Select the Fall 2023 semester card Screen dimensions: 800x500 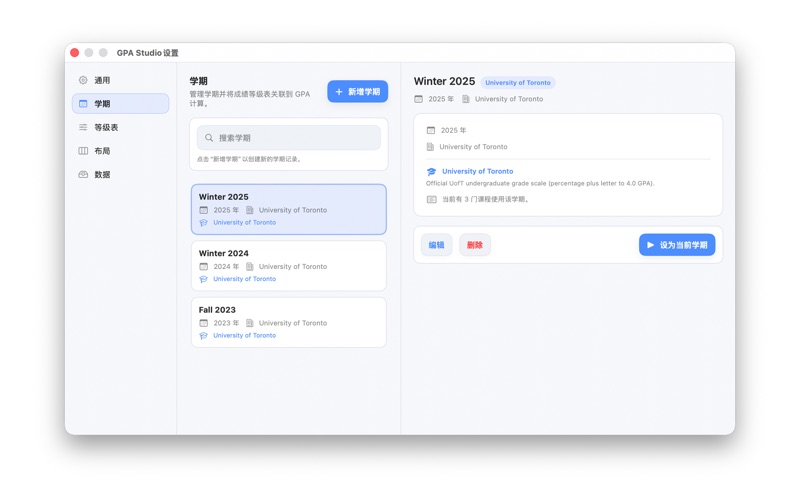(289, 322)
